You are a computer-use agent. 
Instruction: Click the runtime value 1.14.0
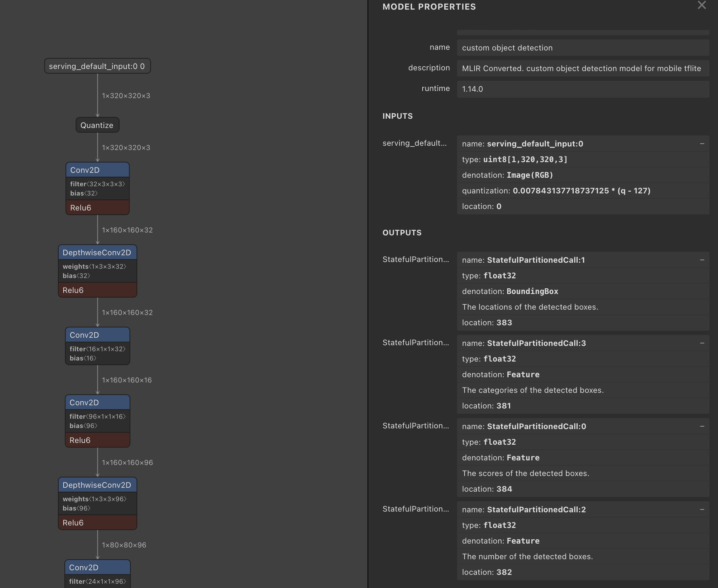(582, 89)
